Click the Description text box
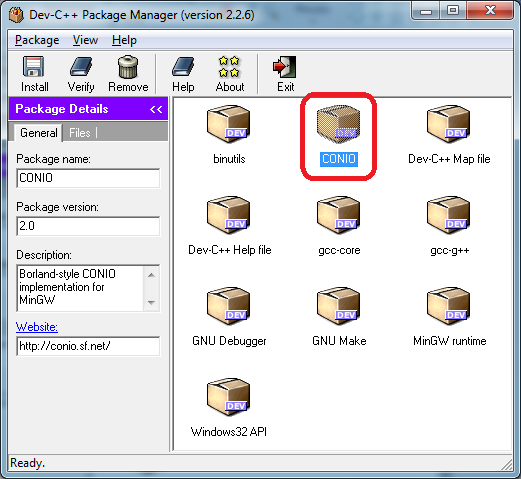The height and width of the screenshot is (479, 521). coord(88,288)
